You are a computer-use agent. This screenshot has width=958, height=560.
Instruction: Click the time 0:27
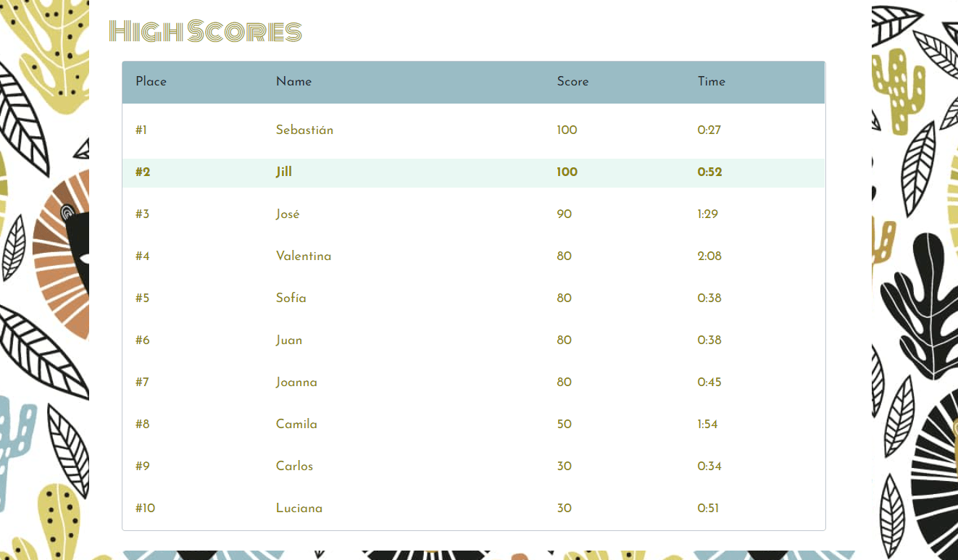click(x=709, y=130)
